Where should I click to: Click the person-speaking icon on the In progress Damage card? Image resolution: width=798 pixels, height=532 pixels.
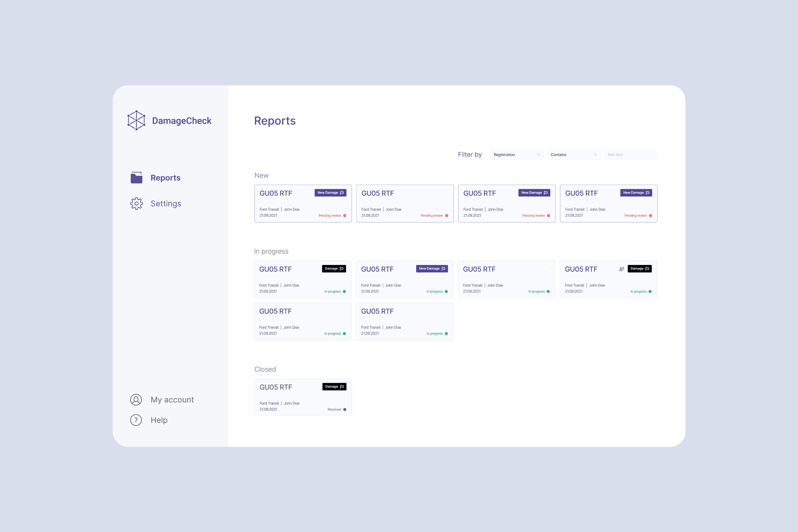tap(621, 268)
